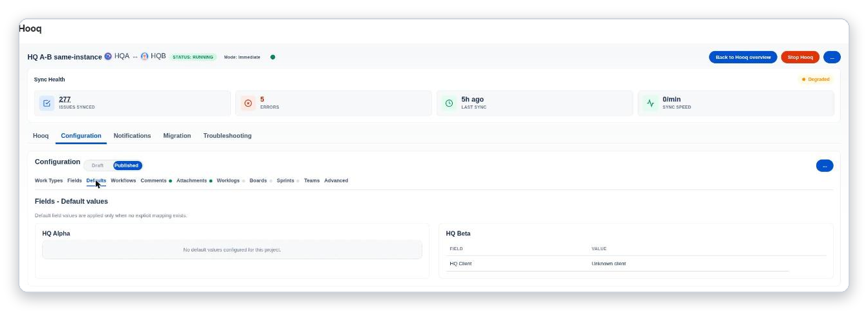Click the HQ Alpha panel heading
The width and height of the screenshot is (868, 311).
(56, 233)
